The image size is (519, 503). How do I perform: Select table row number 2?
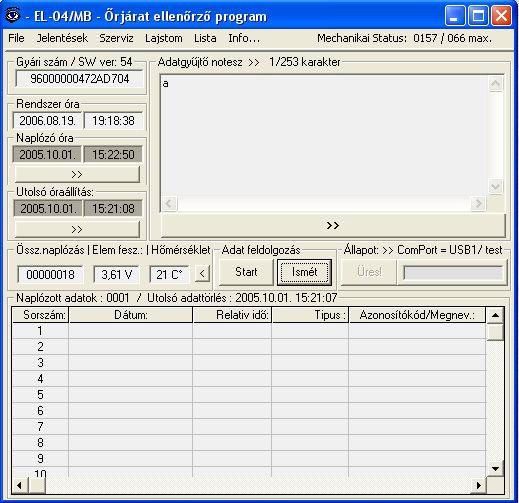[x=249, y=347]
